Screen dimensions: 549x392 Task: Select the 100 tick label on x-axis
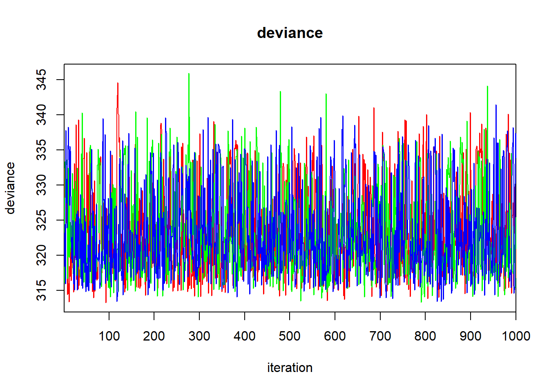click(x=109, y=336)
